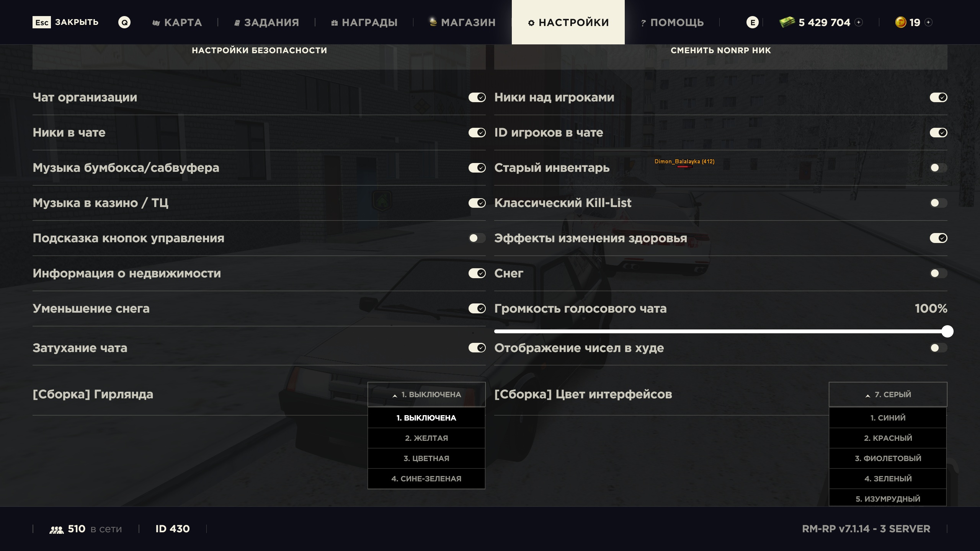Click the Q previous-tab key icon
This screenshot has width=980, height=551.
124,22
